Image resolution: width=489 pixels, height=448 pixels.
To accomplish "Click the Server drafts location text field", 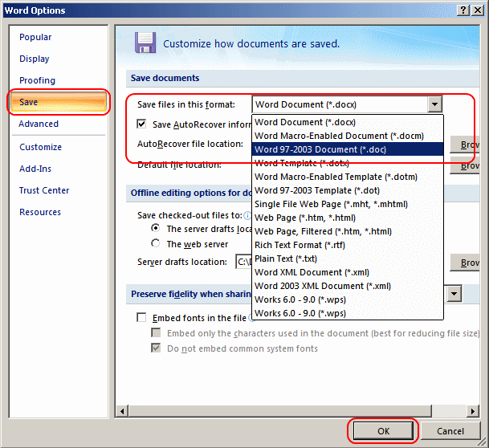I will point(243,262).
